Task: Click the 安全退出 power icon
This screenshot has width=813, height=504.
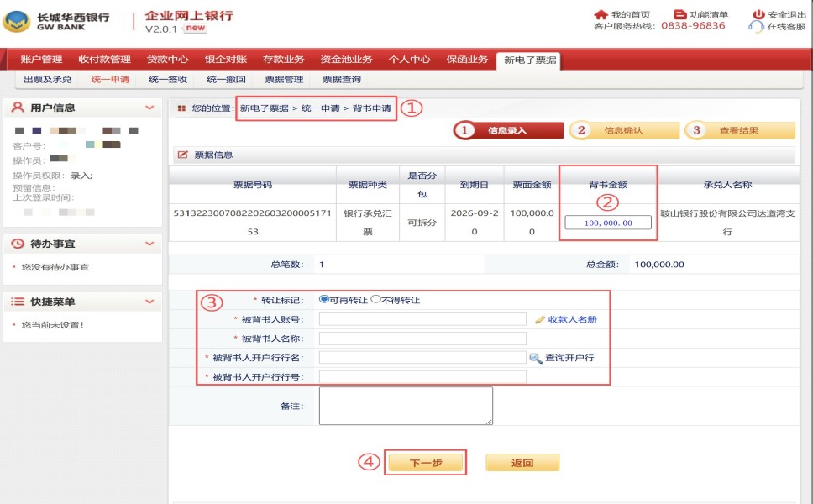Action: pos(758,14)
